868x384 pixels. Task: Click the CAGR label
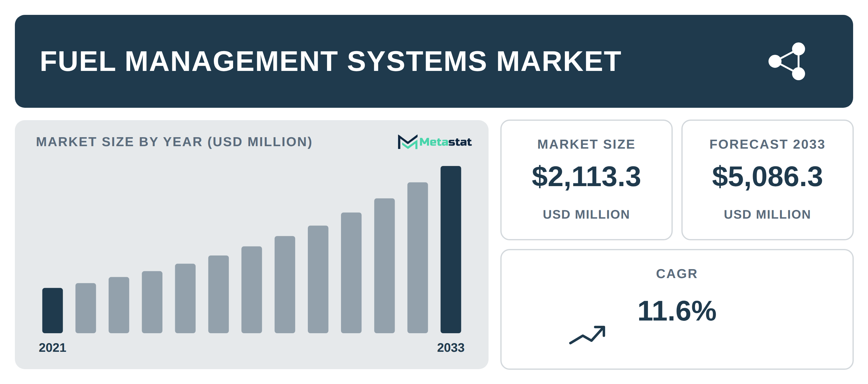tap(677, 274)
